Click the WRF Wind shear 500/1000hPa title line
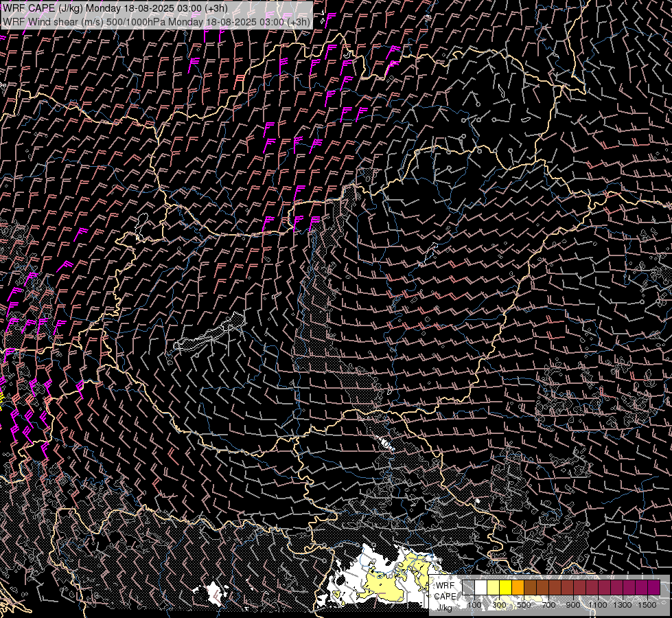This screenshot has width=672, height=618. pyautogui.click(x=157, y=22)
